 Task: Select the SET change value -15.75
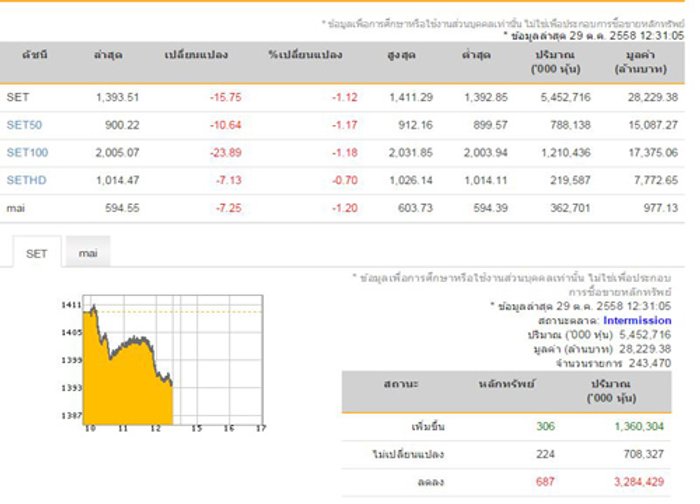click(x=225, y=97)
